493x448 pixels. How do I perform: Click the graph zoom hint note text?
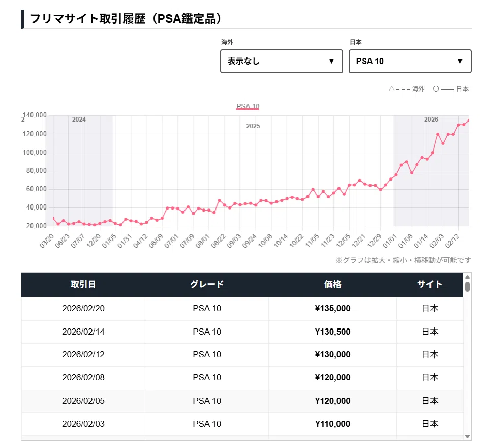click(x=404, y=260)
